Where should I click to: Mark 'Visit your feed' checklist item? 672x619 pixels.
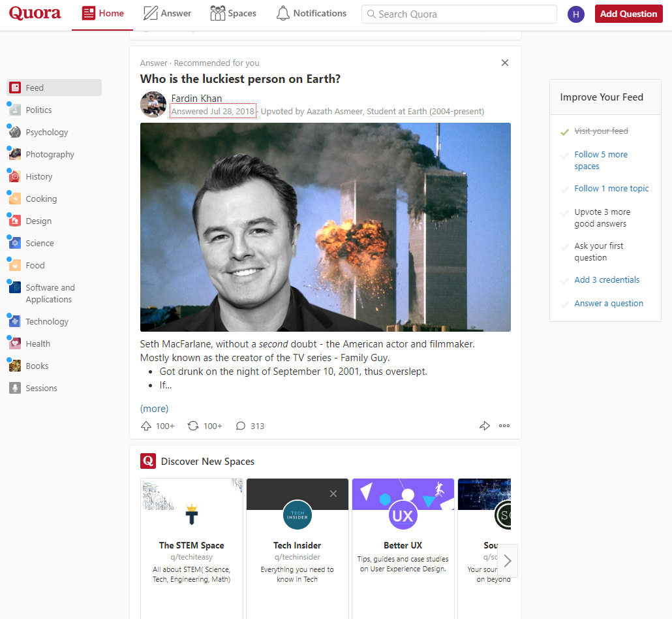(601, 131)
